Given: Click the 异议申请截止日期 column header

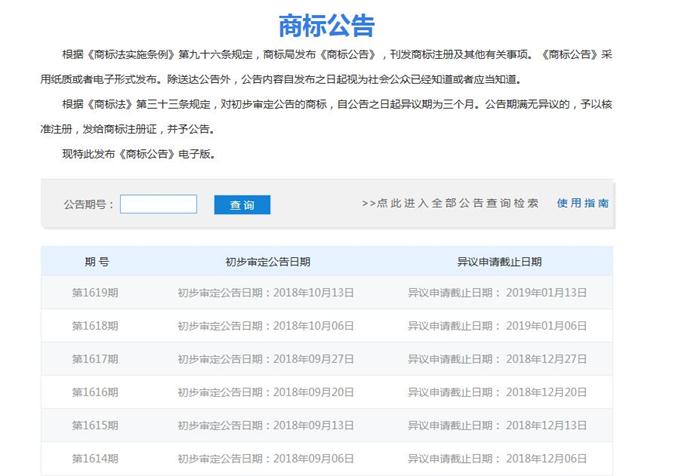Looking at the screenshot, I should pyautogui.click(x=499, y=261).
